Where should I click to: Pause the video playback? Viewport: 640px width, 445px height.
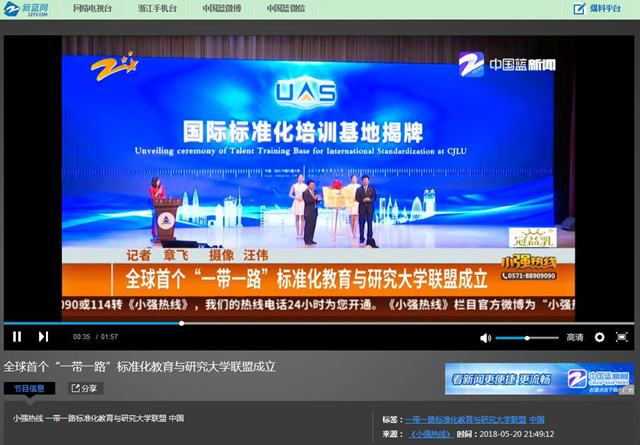tap(17, 337)
